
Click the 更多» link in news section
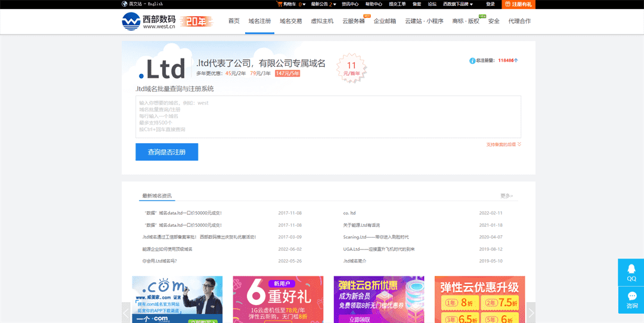tap(507, 195)
